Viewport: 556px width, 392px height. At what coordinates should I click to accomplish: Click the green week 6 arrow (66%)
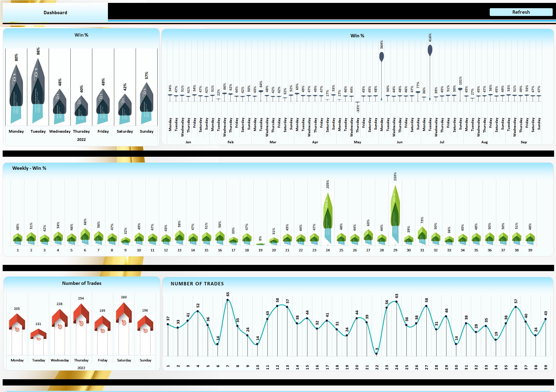click(85, 237)
